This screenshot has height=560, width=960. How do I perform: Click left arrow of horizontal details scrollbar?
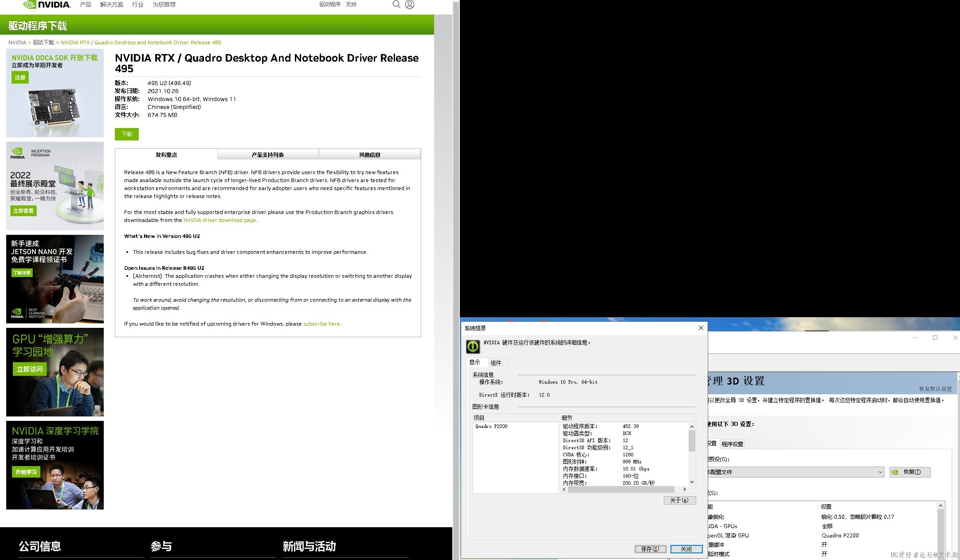pos(564,490)
